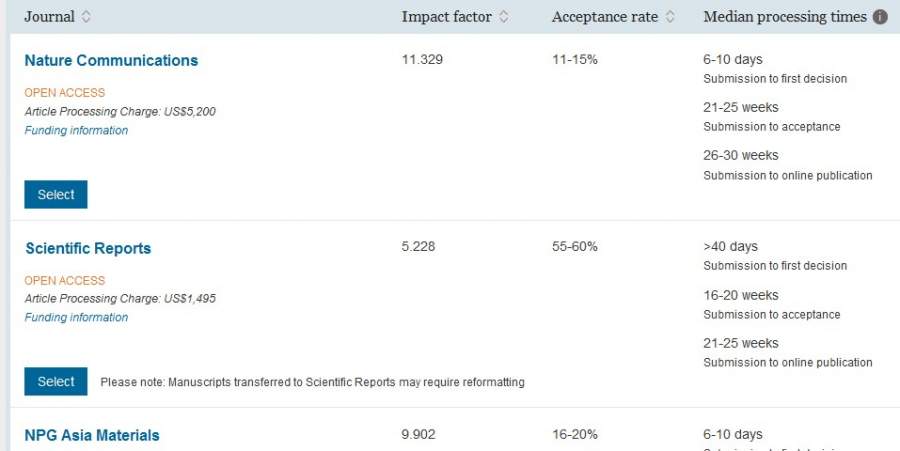View Funding information for Nature Communications
The width and height of the screenshot is (900, 451).
point(76,130)
